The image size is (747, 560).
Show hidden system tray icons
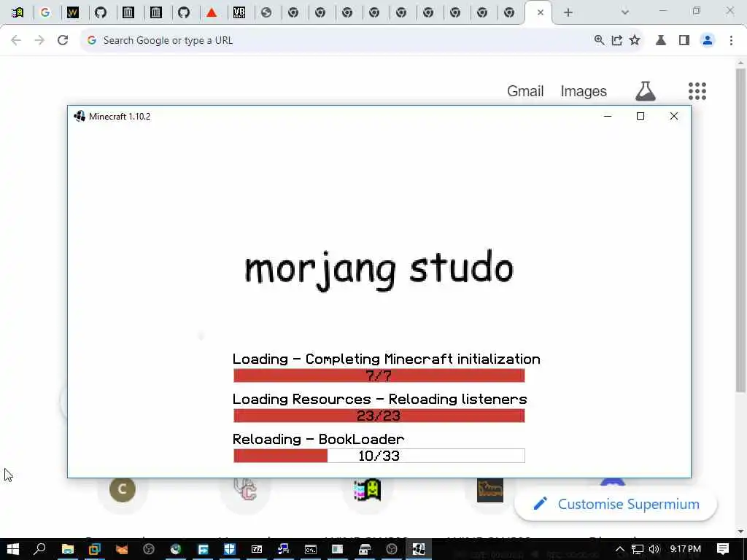click(620, 549)
